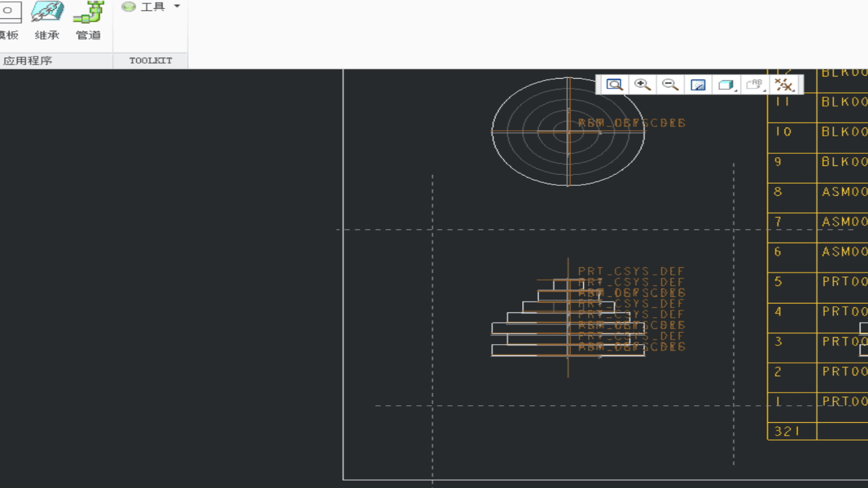
Task: Open the 继承 (Inheritance) application
Action: pyautogui.click(x=47, y=20)
